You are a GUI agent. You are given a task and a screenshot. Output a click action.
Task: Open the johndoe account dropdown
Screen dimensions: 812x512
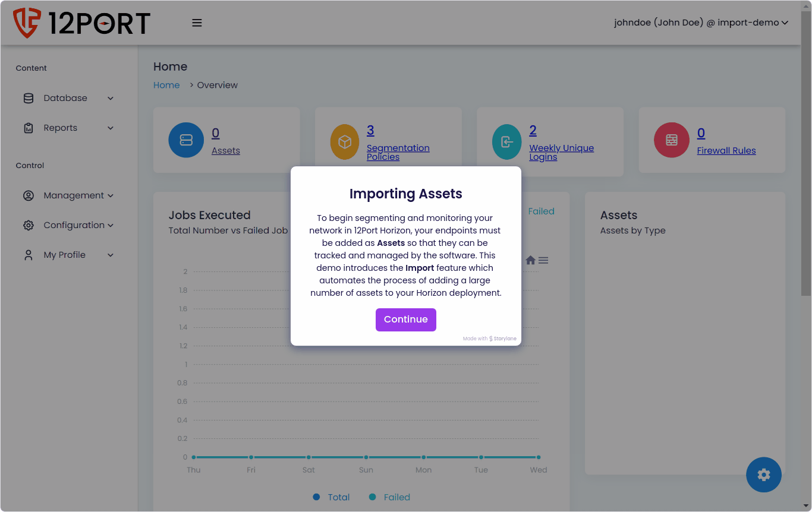coord(701,23)
